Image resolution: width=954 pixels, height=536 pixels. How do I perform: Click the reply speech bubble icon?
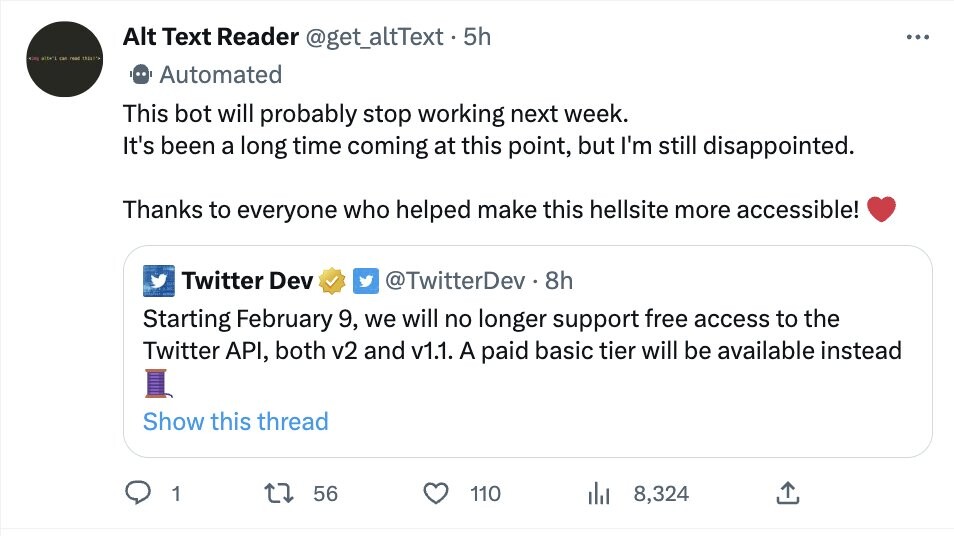[140, 493]
